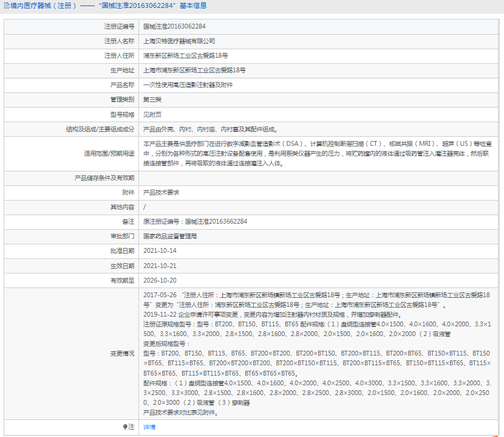Image resolution: width=504 pixels, height=437 pixels.
Task: Select 原注册证编号：国械注准20163662284 remark
Action: point(195,221)
